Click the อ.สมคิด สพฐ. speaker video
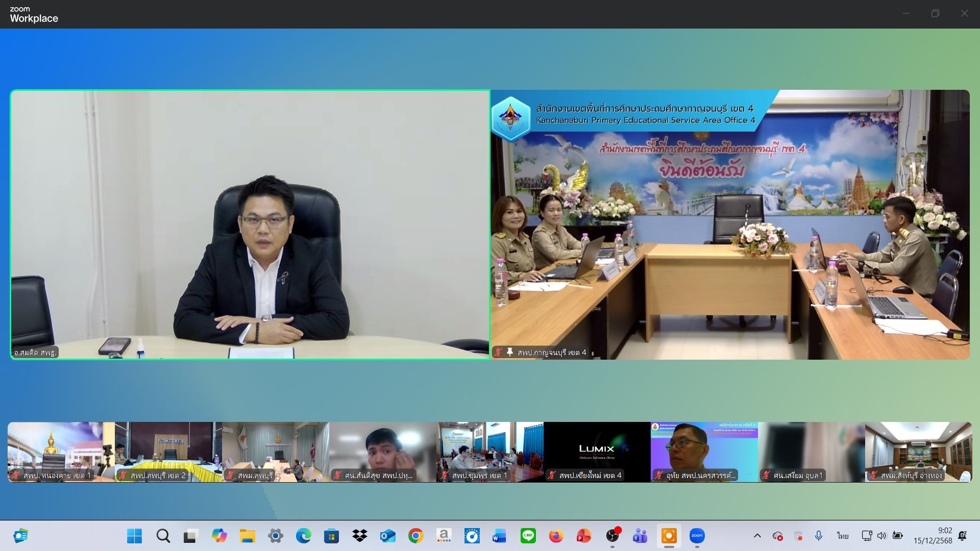The image size is (980, 551). (250, 224)
